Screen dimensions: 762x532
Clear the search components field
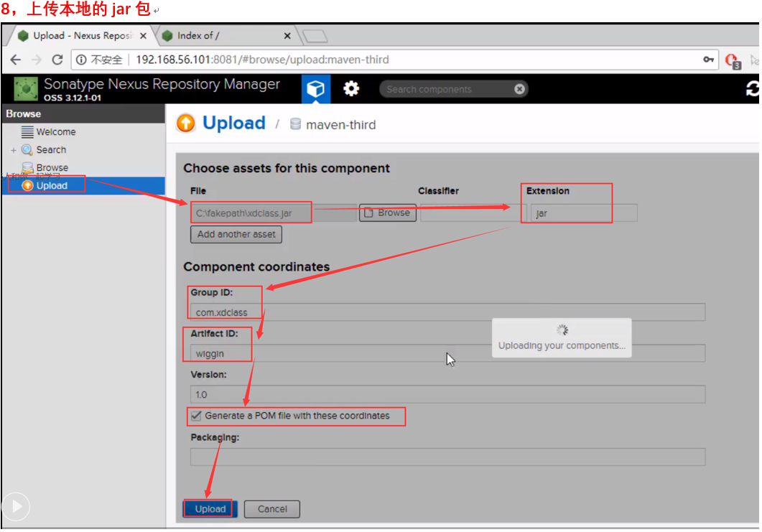click(x=519, y=89)
